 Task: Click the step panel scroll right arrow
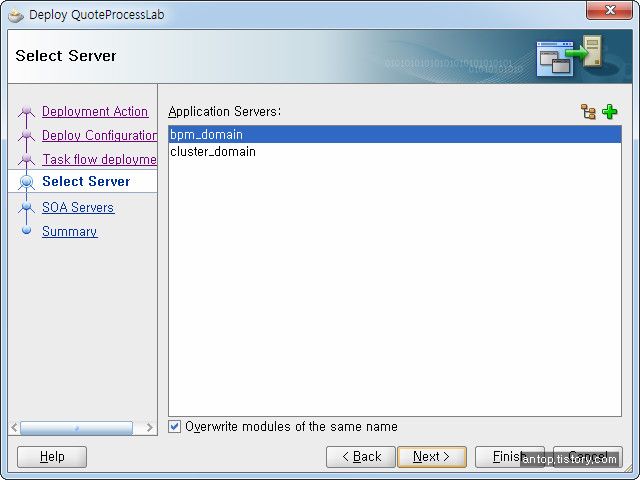pyautogui.click(x=149, y=427)
